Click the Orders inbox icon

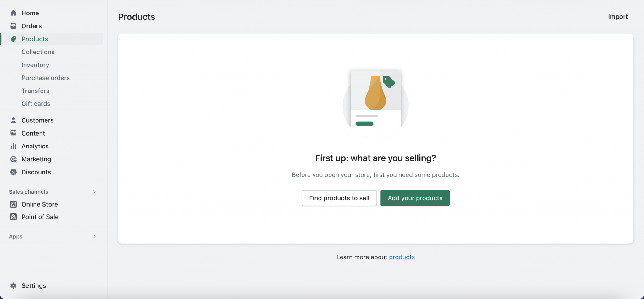pos(13,26)
